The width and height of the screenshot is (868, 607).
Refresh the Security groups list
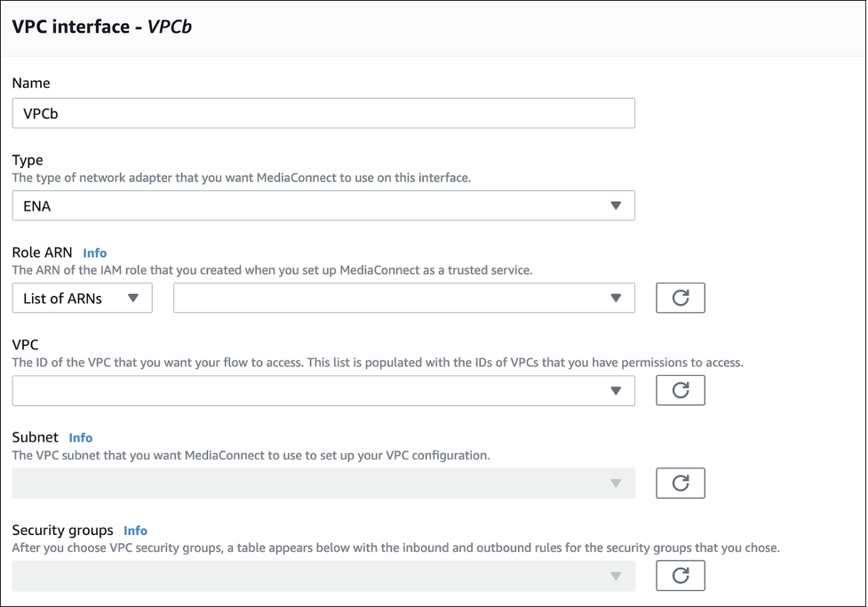[x=681, y=576]
